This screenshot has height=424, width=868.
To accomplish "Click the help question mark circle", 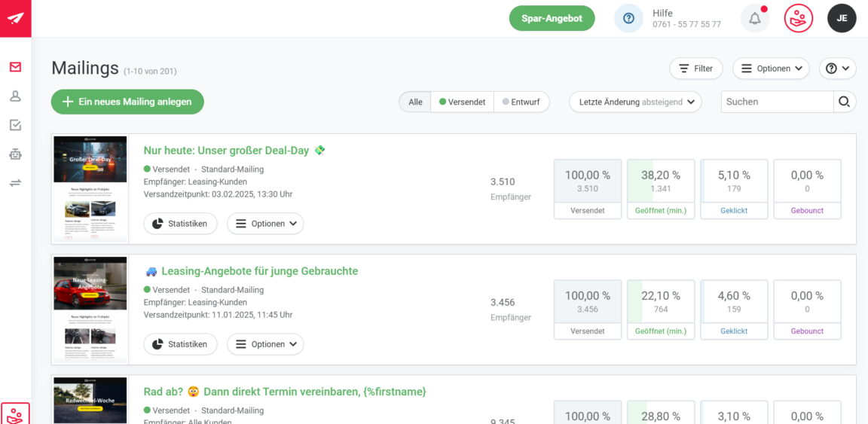I will [x=628, y=18].
